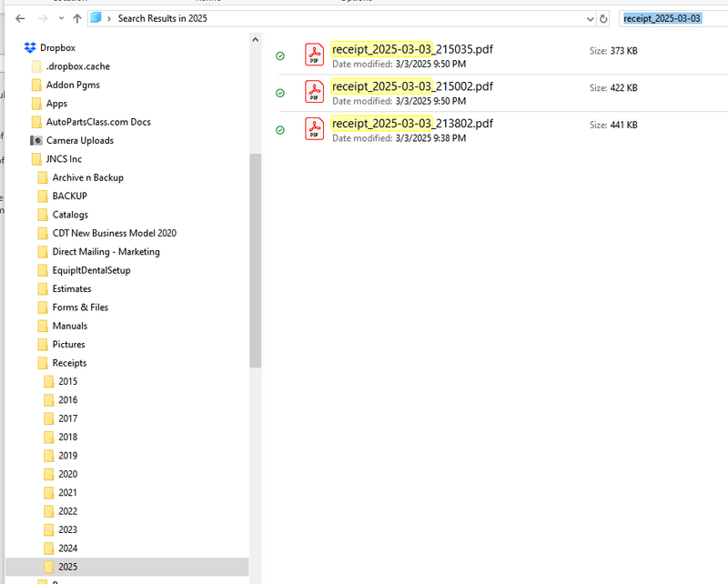Open the 2020 receipts folder

pos(67,475)
